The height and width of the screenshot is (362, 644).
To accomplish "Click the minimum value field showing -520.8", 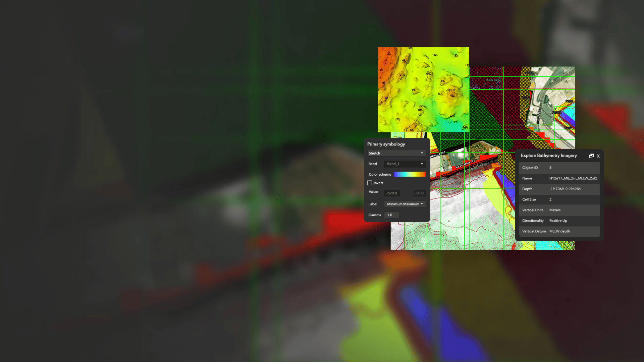I will click(391, 193).
